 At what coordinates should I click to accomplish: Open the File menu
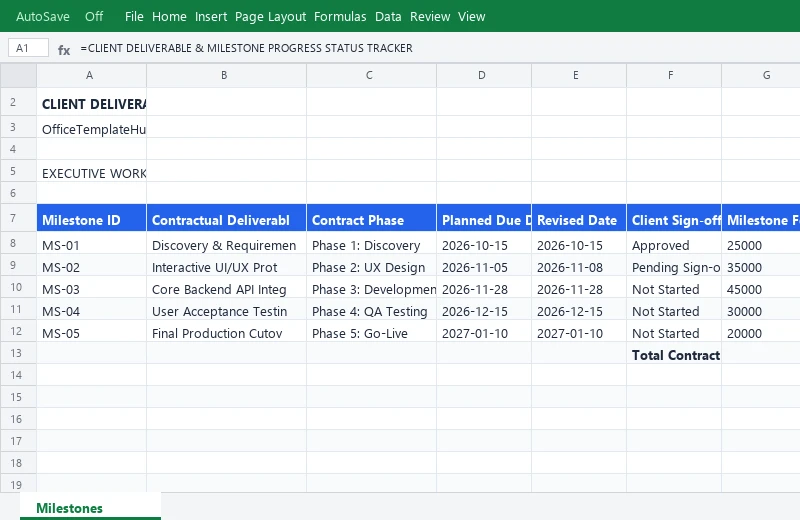tap(134, 16)
